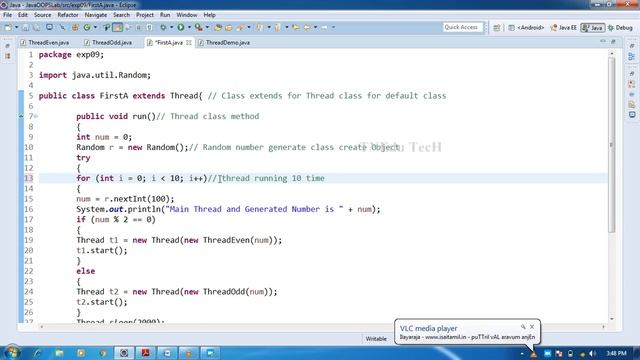Collapse the run() method at line 7
The image size is (640, 360).
[36, 116]
